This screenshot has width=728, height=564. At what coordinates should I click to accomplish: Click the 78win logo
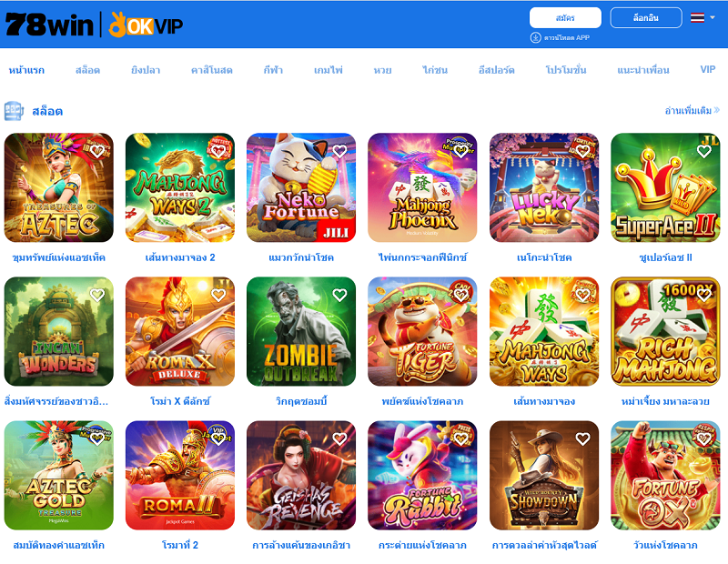(x=49, y=25)
